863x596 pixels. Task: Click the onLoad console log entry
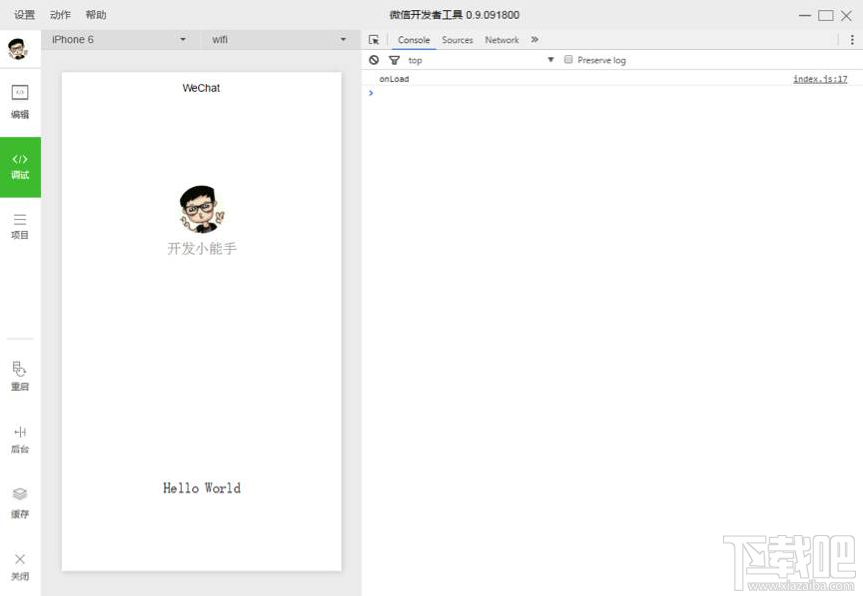[394, 79]
